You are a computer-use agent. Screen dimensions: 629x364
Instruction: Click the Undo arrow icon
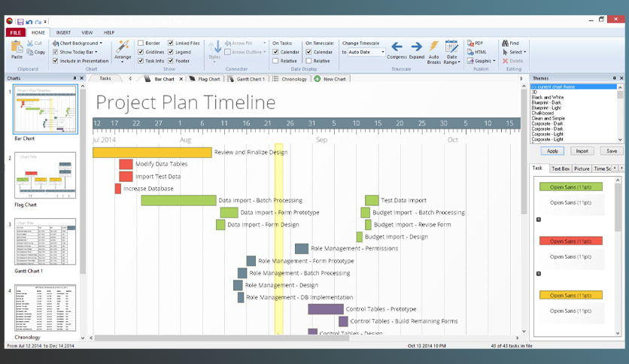tap(29, 22)
